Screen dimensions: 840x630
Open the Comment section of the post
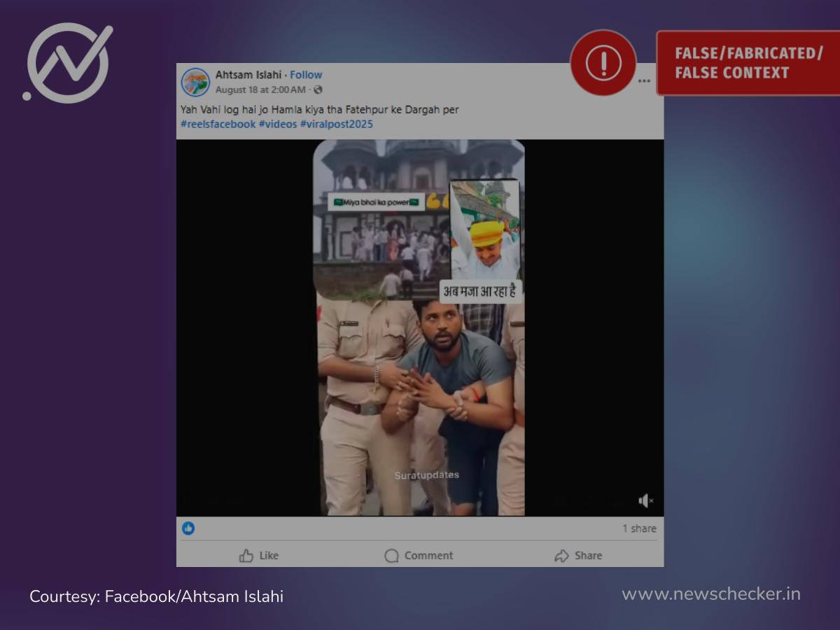coord(419,555)
